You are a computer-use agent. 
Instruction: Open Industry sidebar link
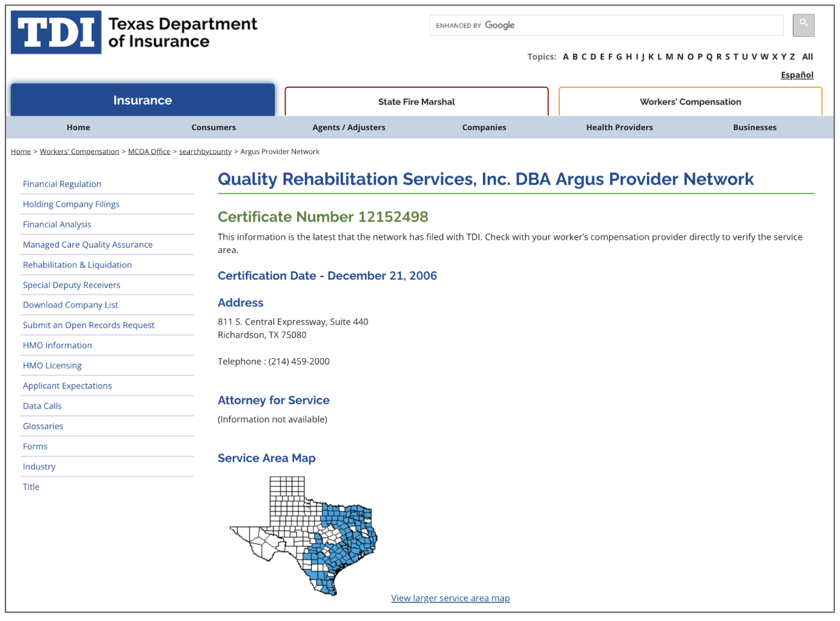tap(39, 467)
